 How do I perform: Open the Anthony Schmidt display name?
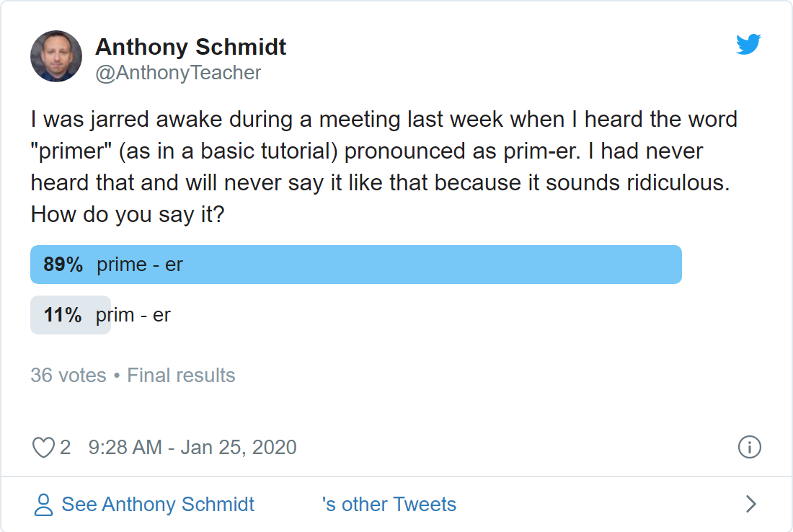click(190, 47)
